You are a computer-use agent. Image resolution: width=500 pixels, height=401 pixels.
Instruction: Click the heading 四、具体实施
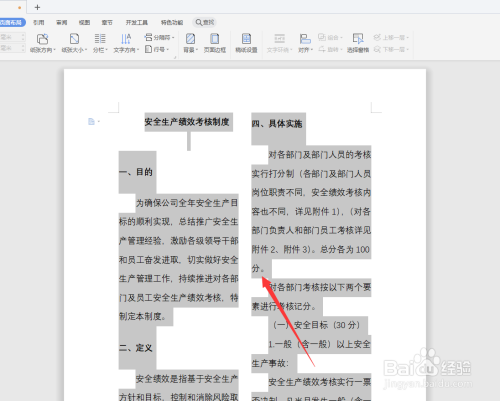point(277,124)
